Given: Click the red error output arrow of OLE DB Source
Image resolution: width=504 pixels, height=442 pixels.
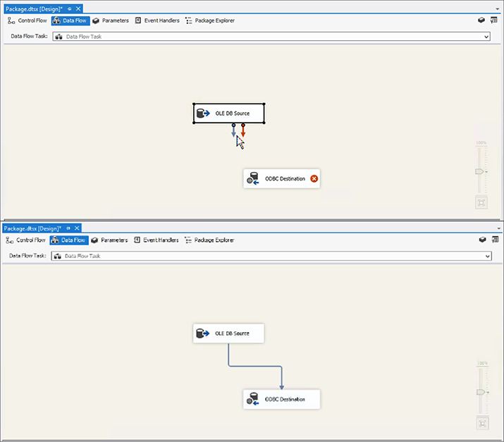Looking at the screenshot, I should coord(243,130).
